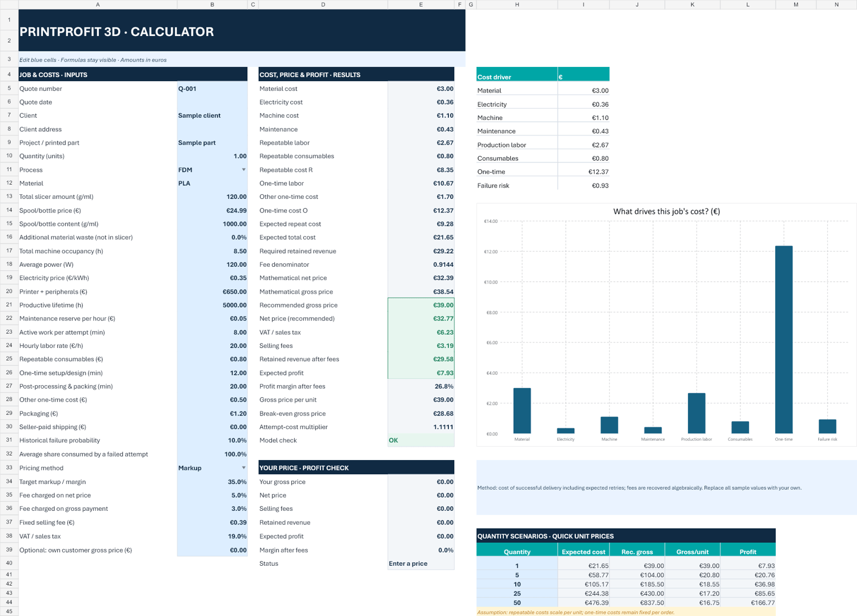The height and width of the screenshot is (616, 857).
Task: Click the chart title What drives this job's cost
Action: pyautogui.click(x=666, y=211)
